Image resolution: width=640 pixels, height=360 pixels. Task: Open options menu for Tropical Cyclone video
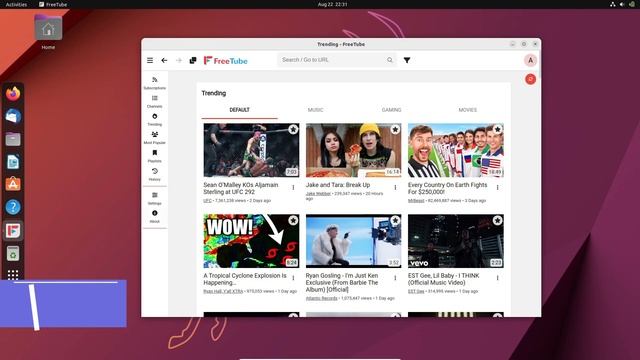(293, 278)
